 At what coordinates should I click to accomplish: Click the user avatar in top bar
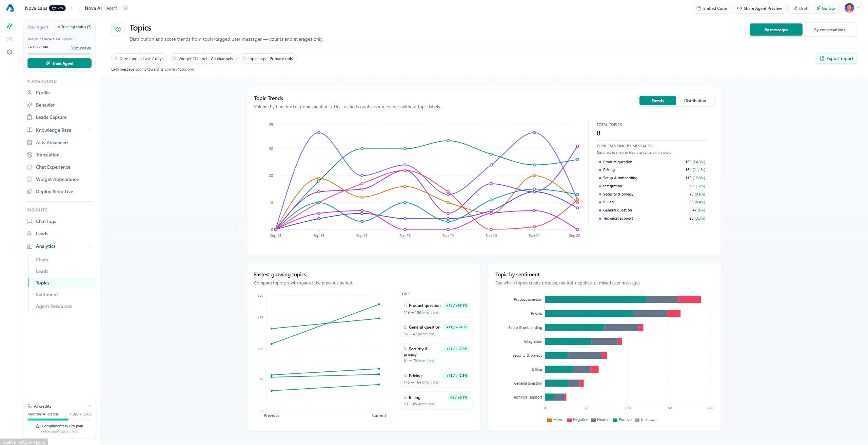tap(849, 8)
